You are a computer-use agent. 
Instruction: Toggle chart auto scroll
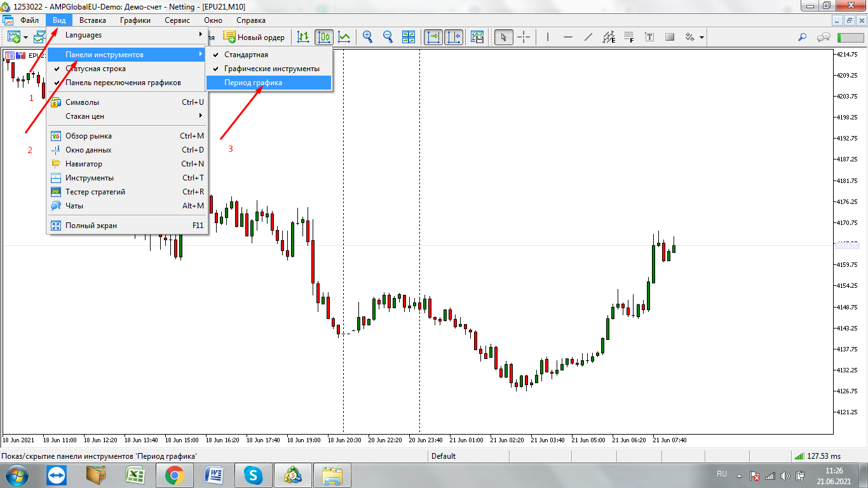click(433, 37)
